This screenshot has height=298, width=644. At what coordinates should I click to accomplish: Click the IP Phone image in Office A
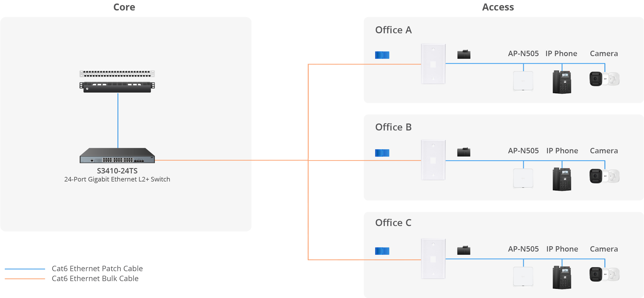coord(562,82)
